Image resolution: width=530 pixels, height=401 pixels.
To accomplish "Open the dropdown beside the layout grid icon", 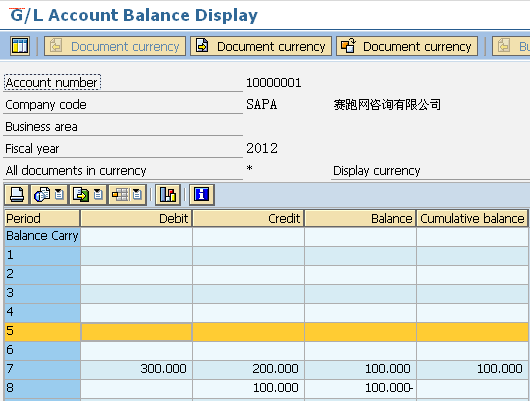I will point(137,194).
